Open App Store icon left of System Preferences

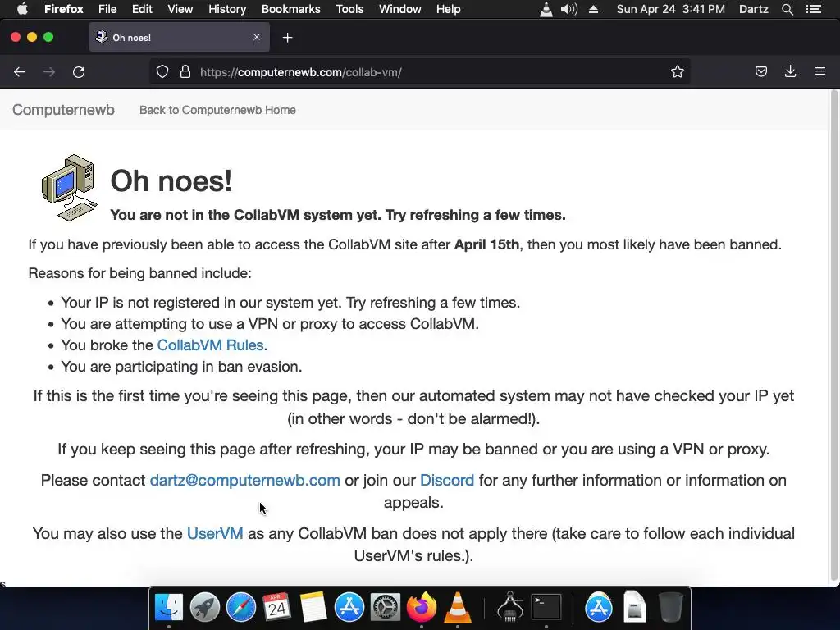click(349, 608)
